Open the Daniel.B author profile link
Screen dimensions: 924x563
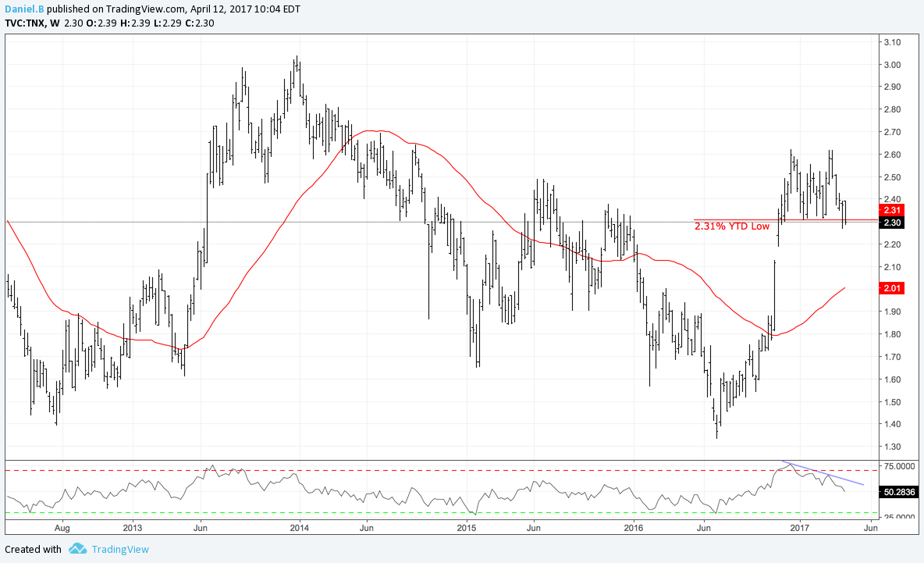pos(24,9)
